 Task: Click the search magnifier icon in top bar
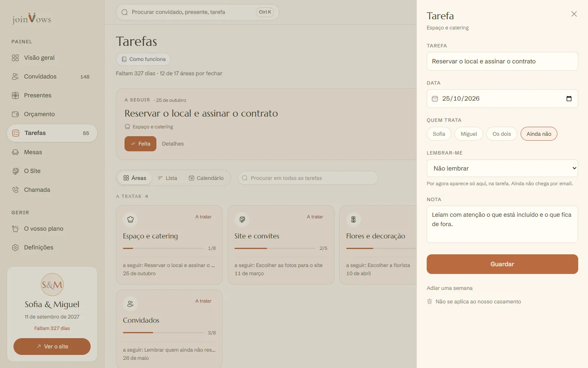[x=125, y=12]
